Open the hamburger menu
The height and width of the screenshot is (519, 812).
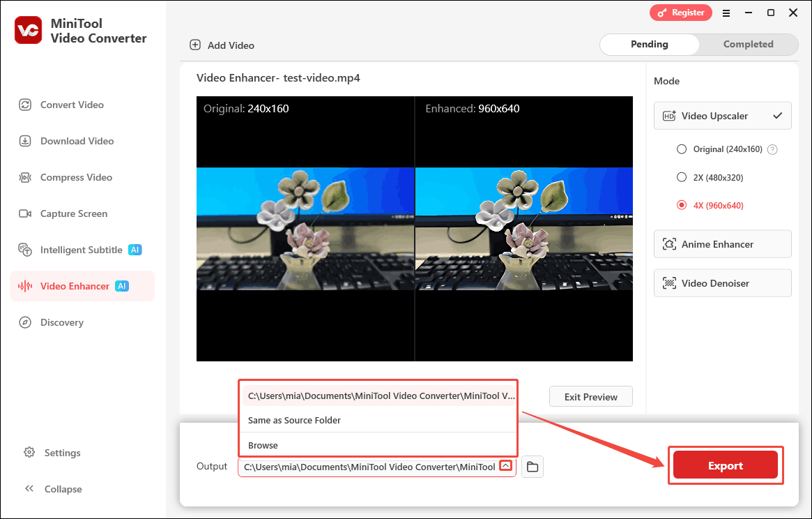[x=726, y=13]
